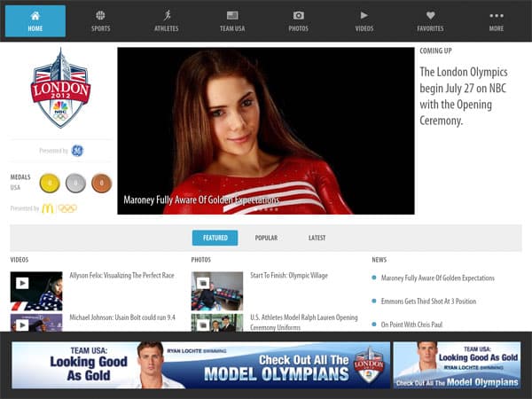Select the Featured tab
Viewport: 532px width, 399px height.
215,238
